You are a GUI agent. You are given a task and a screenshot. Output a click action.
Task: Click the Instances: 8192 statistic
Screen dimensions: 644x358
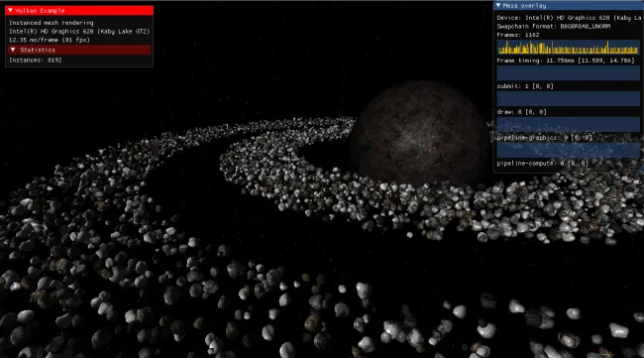tap(36, 60)
